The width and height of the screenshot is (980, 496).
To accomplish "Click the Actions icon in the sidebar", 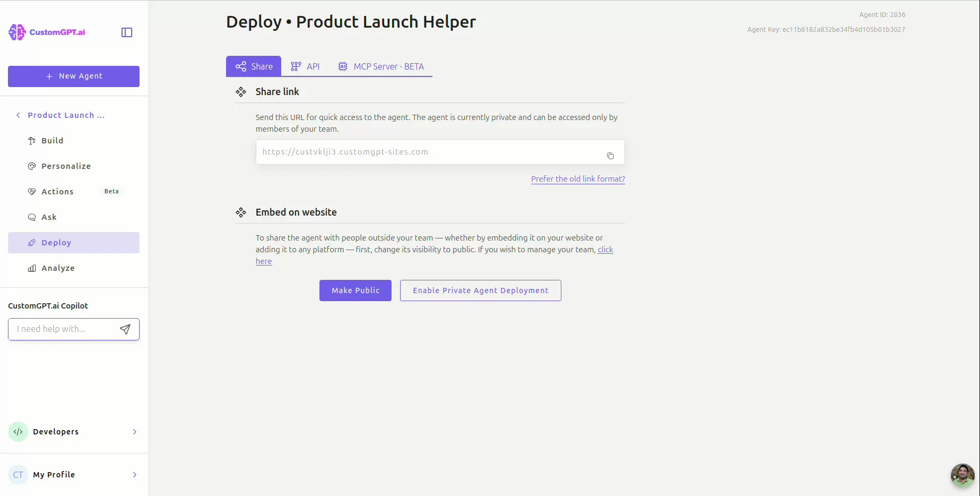I will pos(32,192).
